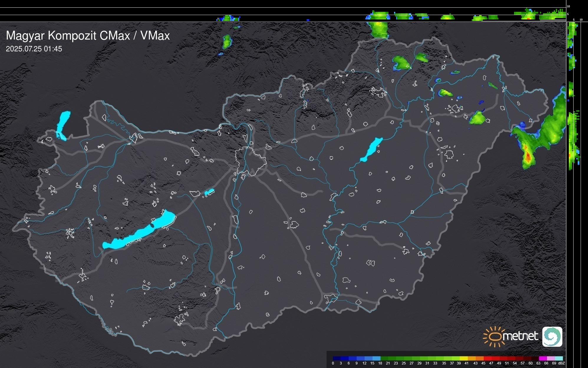Select the Magyar Kompozit CMax / VMax title

[88, 36]
